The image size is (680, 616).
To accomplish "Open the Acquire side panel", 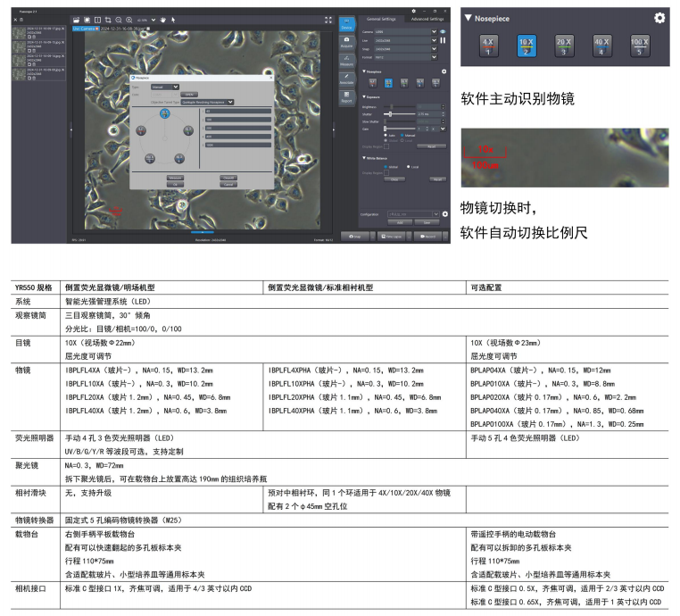I will coord(346,43).
